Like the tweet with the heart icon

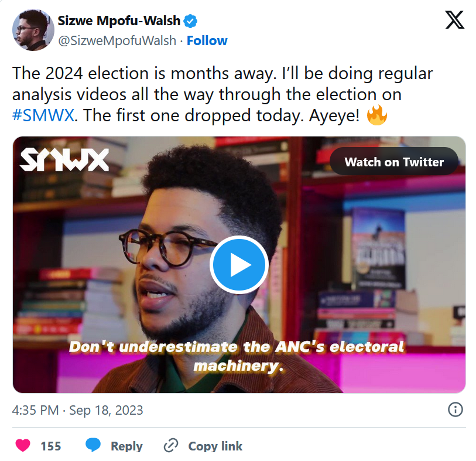coord(23,446)
